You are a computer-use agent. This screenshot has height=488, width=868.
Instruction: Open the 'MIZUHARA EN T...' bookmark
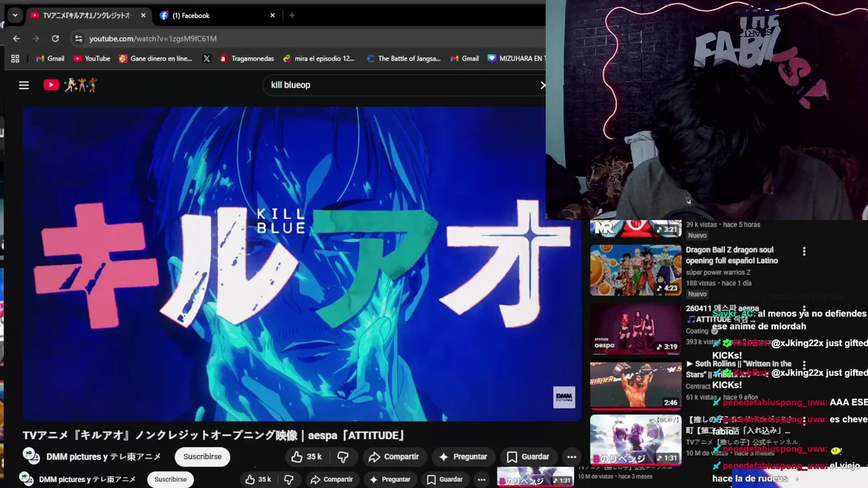pyautogui.click(x=516, y=59)
